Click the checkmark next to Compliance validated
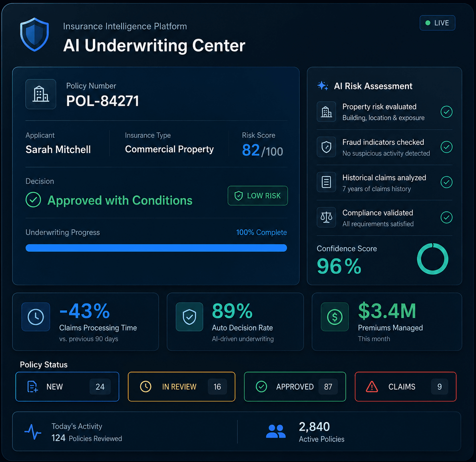The width and height of the screenshot is (476, 462). coord(446,217)
